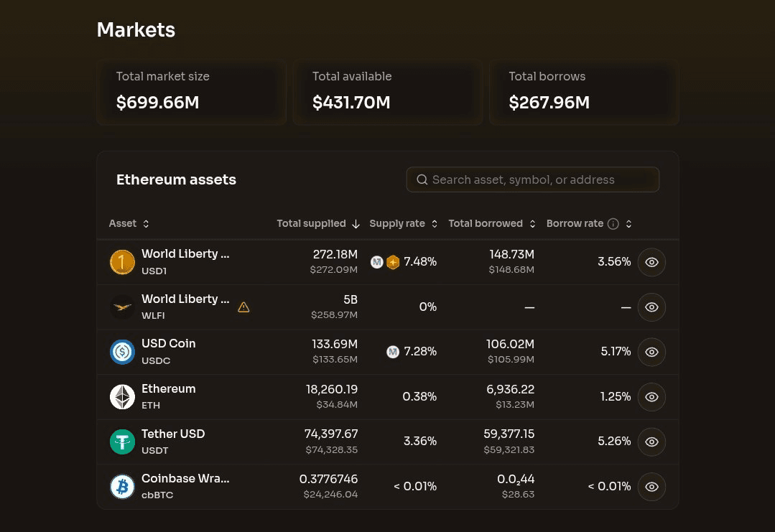
Task: Click the 74,397.67 supplied value
Action: [331, 434]
